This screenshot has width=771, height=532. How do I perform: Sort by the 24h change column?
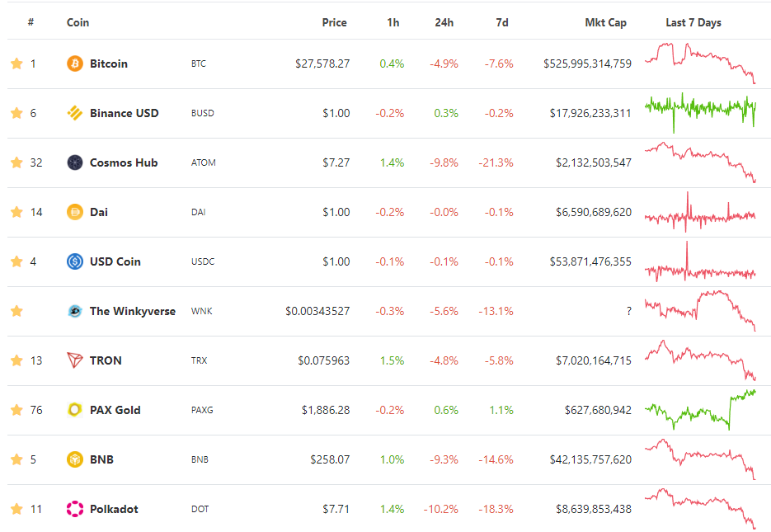[x=444, y=22]
